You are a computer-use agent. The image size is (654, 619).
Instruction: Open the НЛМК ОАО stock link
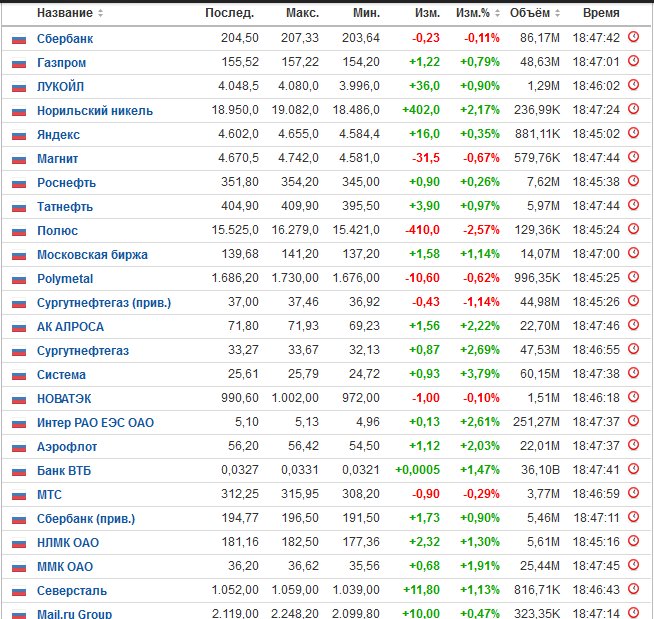pyautogui.click(x=68, y=543)
